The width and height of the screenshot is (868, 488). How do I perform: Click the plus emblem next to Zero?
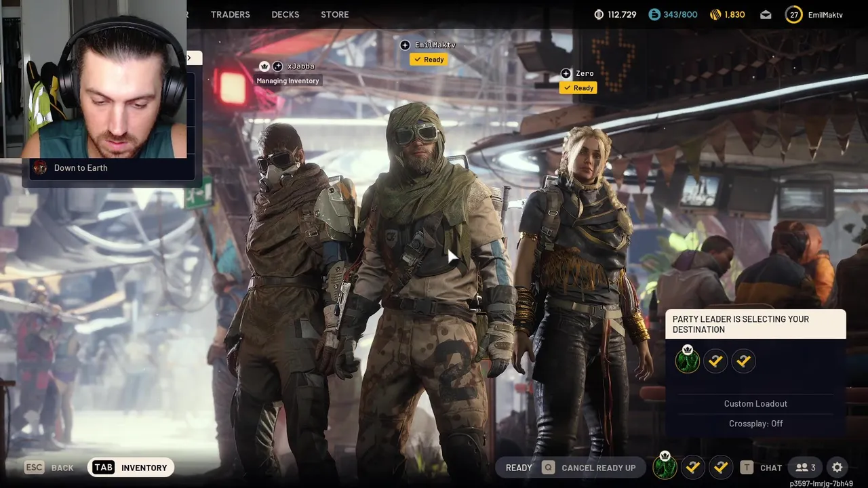566,73
